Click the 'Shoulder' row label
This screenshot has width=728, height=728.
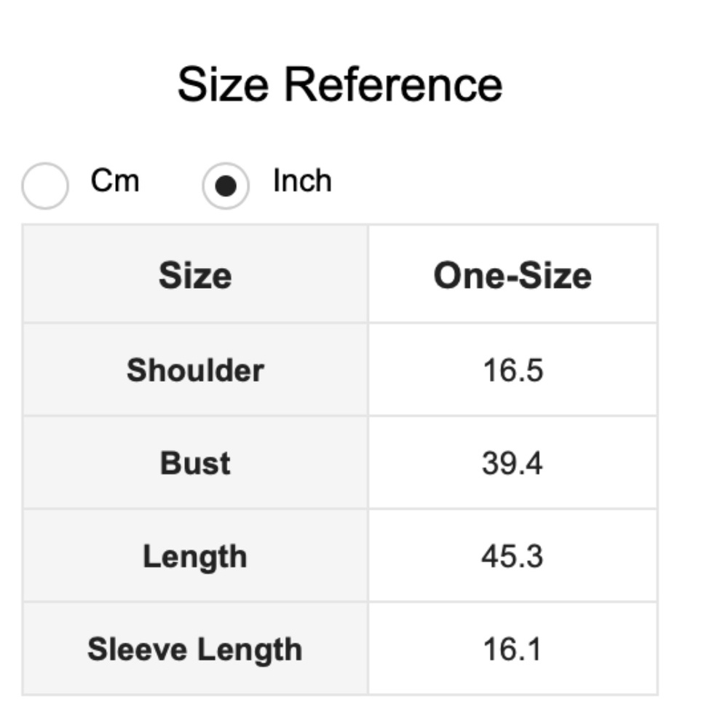click(195, 370)
